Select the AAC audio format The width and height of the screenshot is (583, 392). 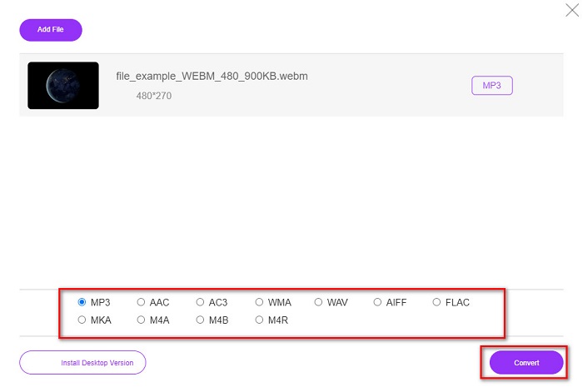[x=142, y=302]
